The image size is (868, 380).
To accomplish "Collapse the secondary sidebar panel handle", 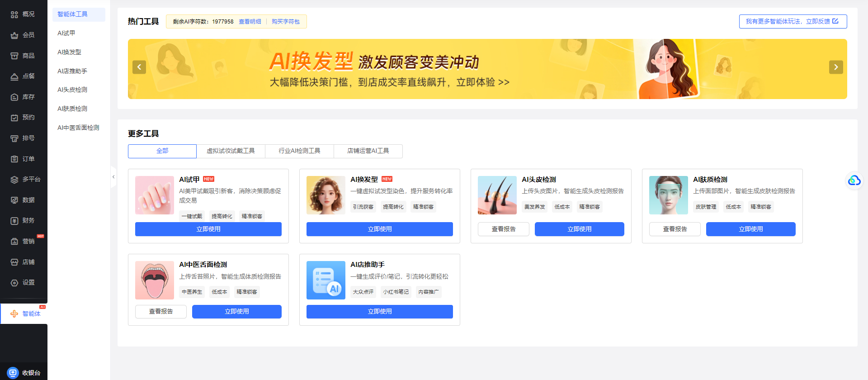I will [113, 177].
